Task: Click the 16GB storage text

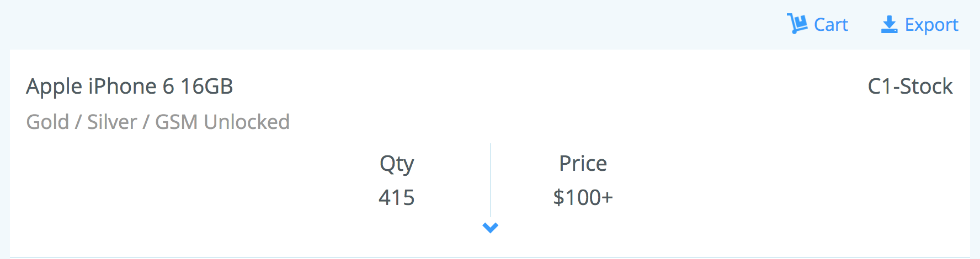Action: (x=207, y=87)
